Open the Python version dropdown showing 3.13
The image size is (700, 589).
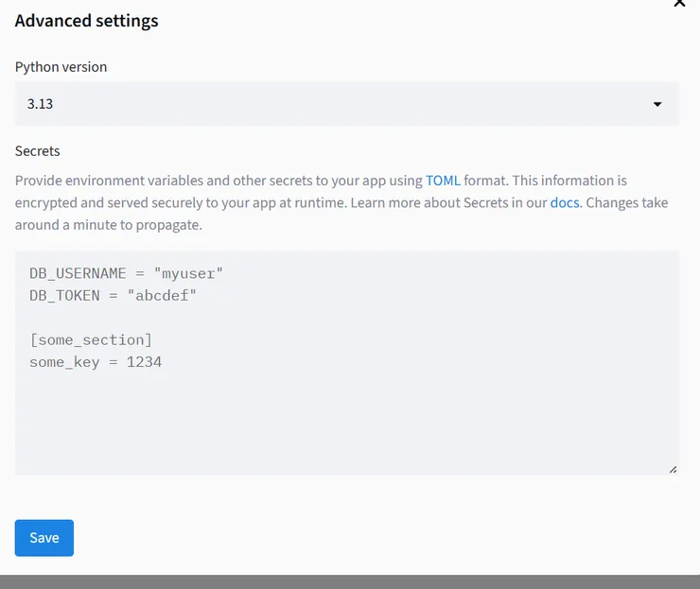(346, 104)
